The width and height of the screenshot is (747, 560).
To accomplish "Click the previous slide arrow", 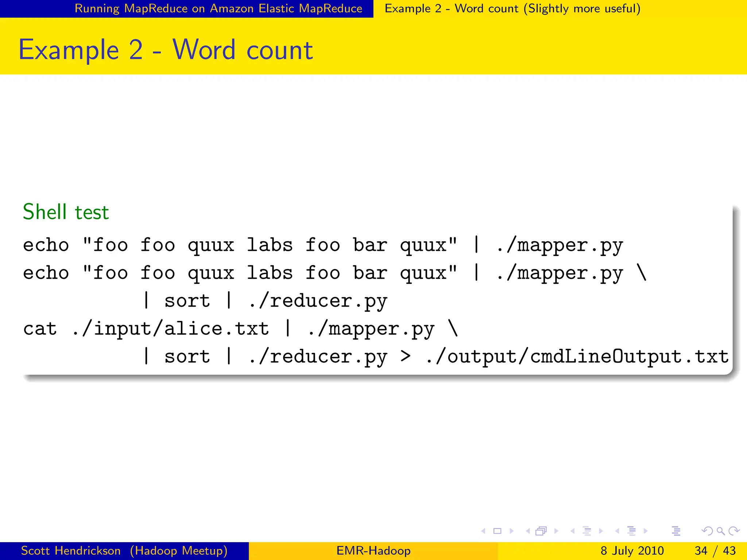I will pyautogui.click(x=483, y=531).
